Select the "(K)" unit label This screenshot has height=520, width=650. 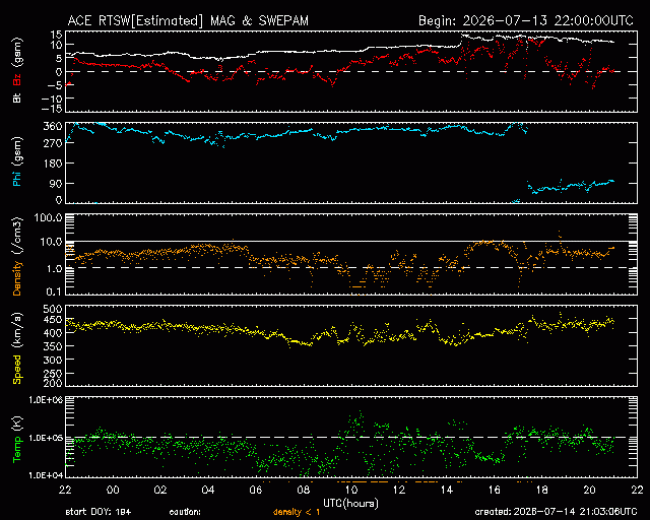coord(17,423)
